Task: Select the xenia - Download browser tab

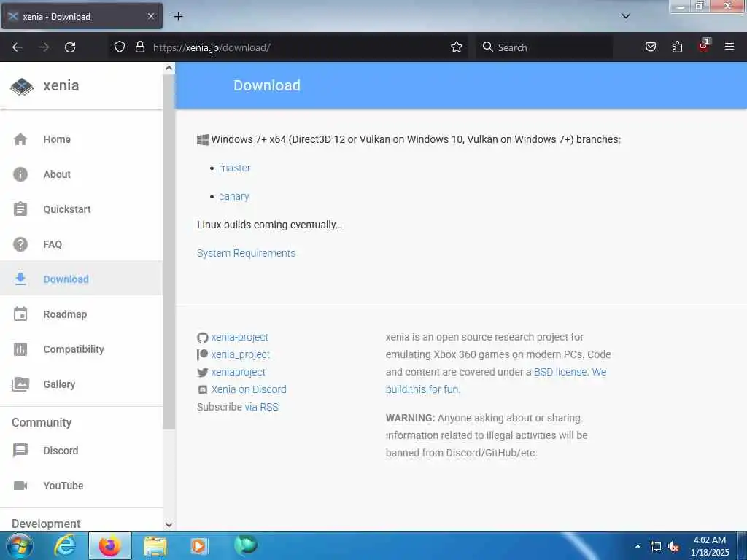Action: pyautogui.click(x=82, y=16)
